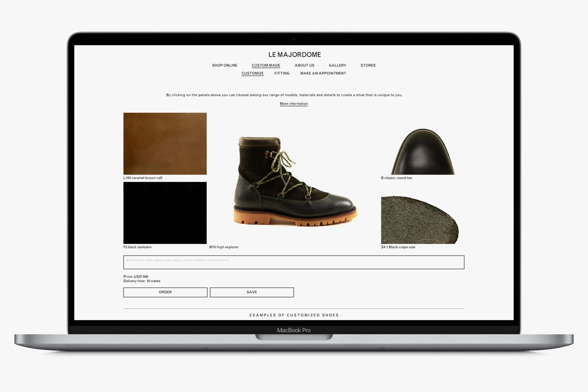This screenshot has height=392, width=588.
Task: Open the Shop Online menu item
Action: click(224, 65)
